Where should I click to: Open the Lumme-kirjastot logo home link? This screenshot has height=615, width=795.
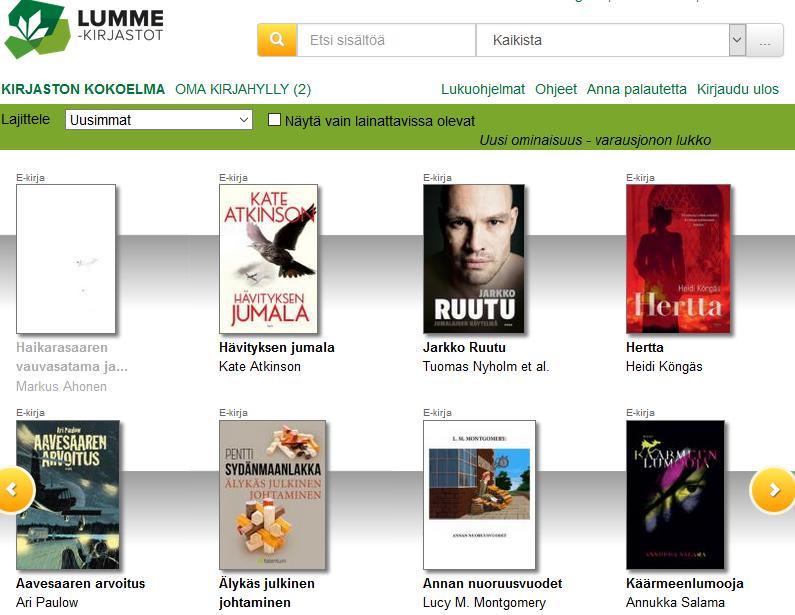tap(84, 29)
